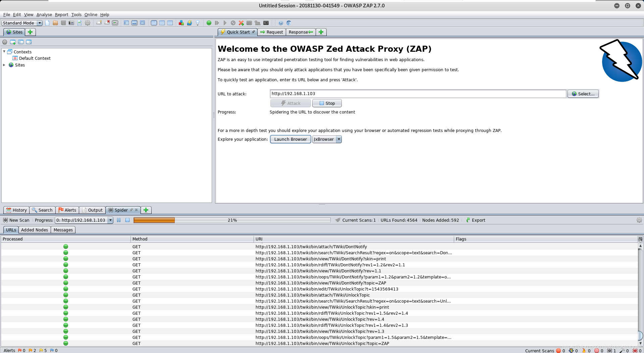The image size is (644, 353).
Task: Toggle the Full layout button
Action: click(x=143, y=23)
